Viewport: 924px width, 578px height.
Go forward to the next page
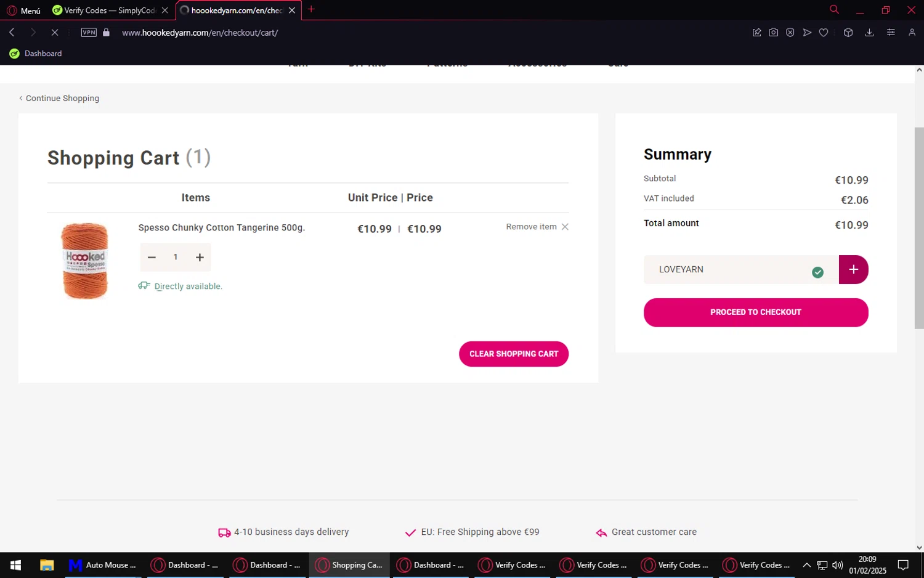pyautogui.click(x=33, y=32)
